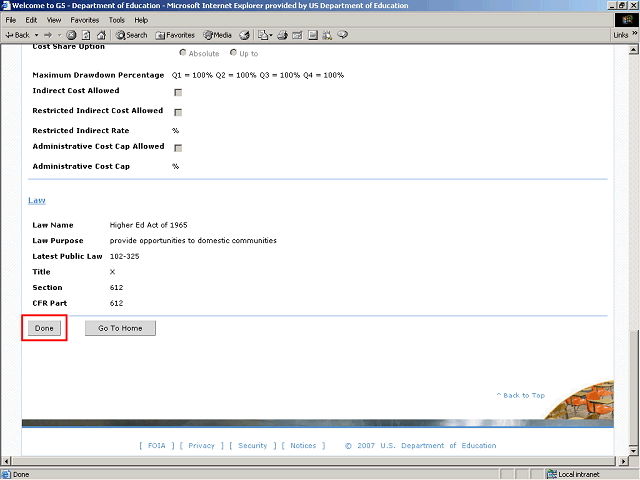Open the Favorites menu
The width and height of the screenshot is (640, 480).
coord(84,20)
